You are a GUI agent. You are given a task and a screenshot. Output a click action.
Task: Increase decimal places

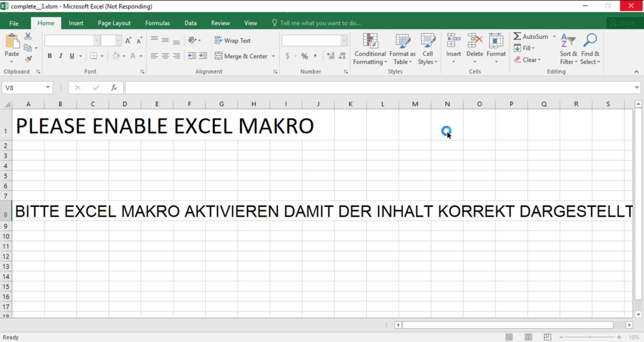click(x=331, y=56)
